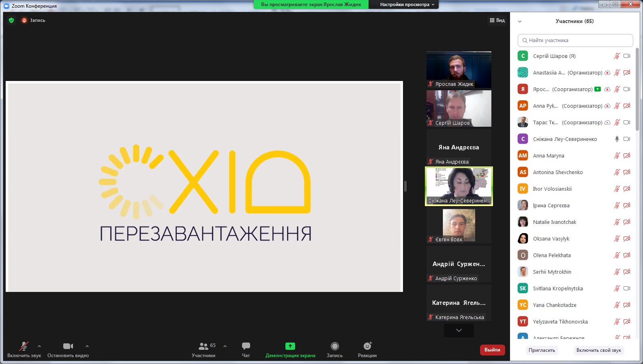Select Ірина Сергеєва in participants list

coord(574,205)
